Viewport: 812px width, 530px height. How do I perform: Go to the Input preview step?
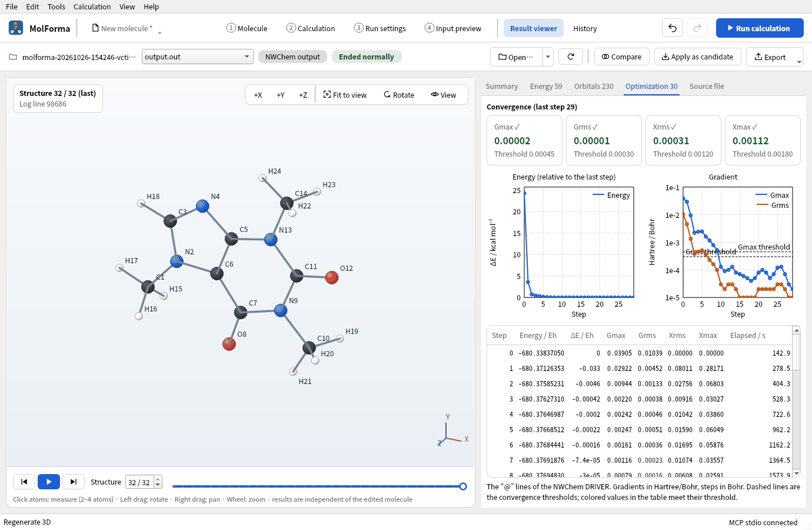[453, 28]
